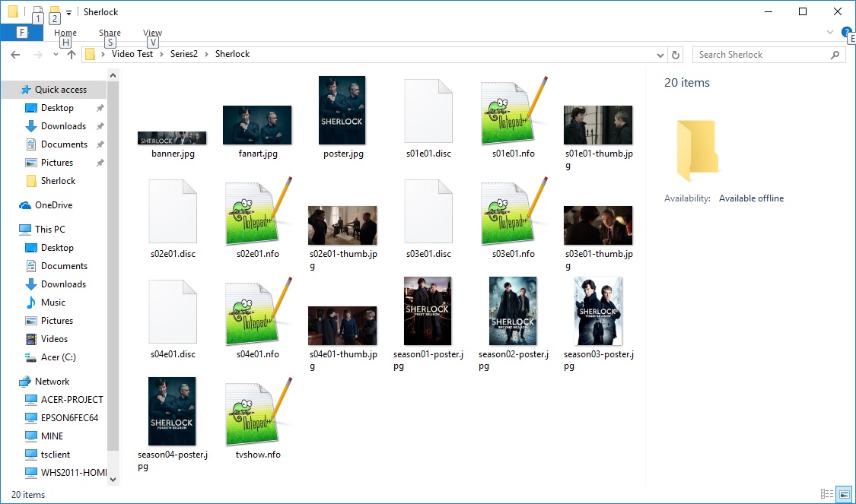Viewport: 856px width, 504px height.
Task: Go up one folder level
Action: click(x=71, y=54)
